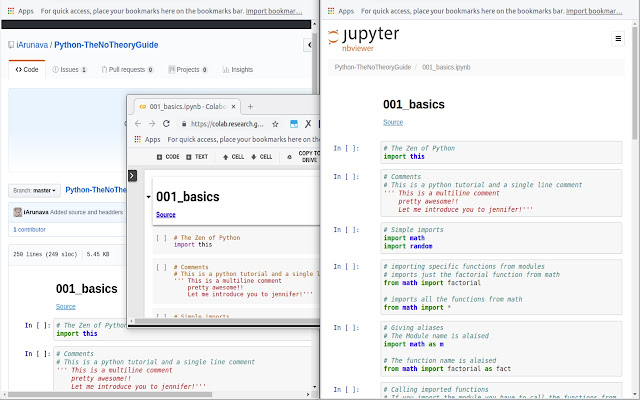Click Python-TheNoTheoryGuide breadcrumb in nbviewer
Screen dimensions: 640x400
pos(373,67)
